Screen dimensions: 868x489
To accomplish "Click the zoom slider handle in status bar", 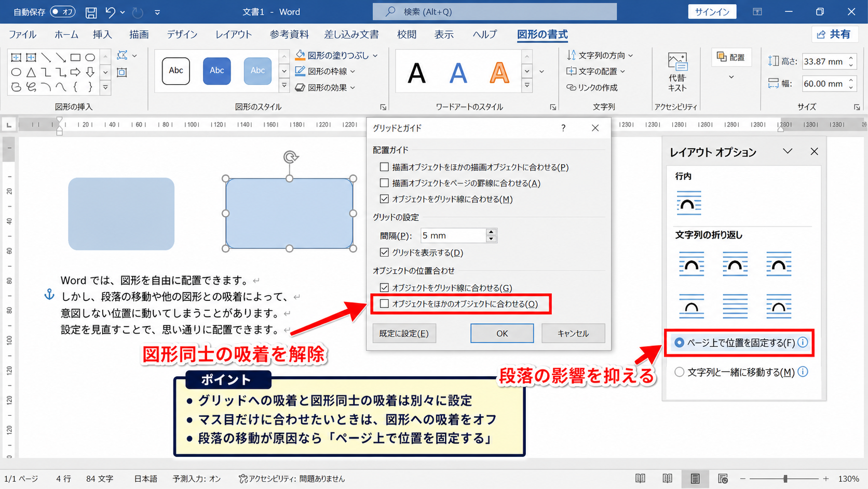I will [785, 479].
